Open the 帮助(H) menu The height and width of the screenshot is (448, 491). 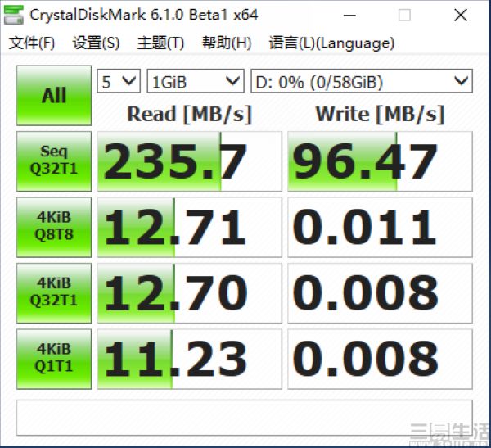tap(227, 43)
